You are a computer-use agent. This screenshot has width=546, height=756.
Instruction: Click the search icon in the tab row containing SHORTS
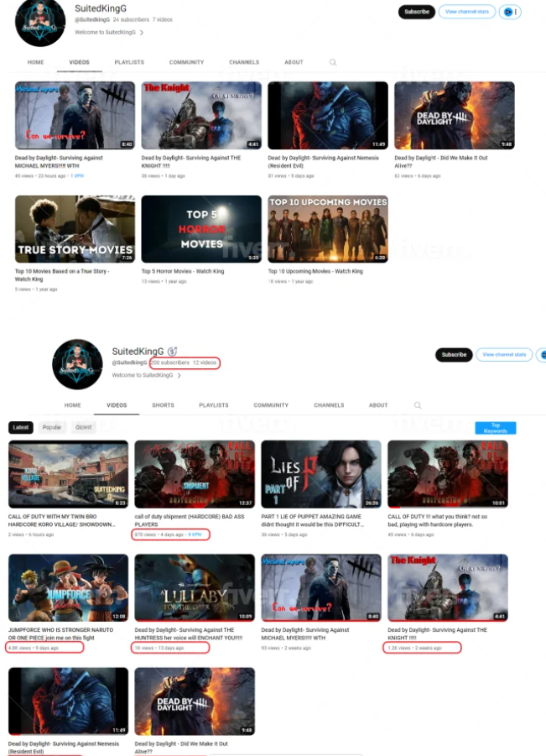(x=418, y=405)
